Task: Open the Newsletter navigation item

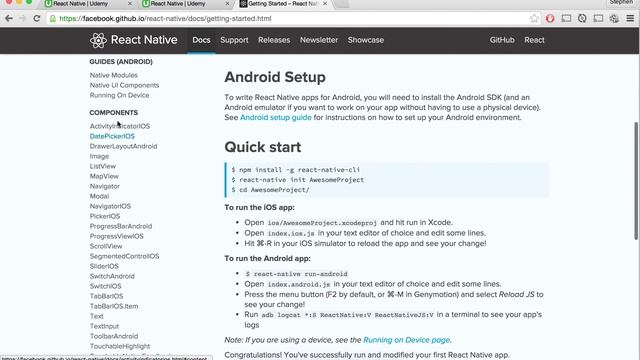Action: (319, 40)
